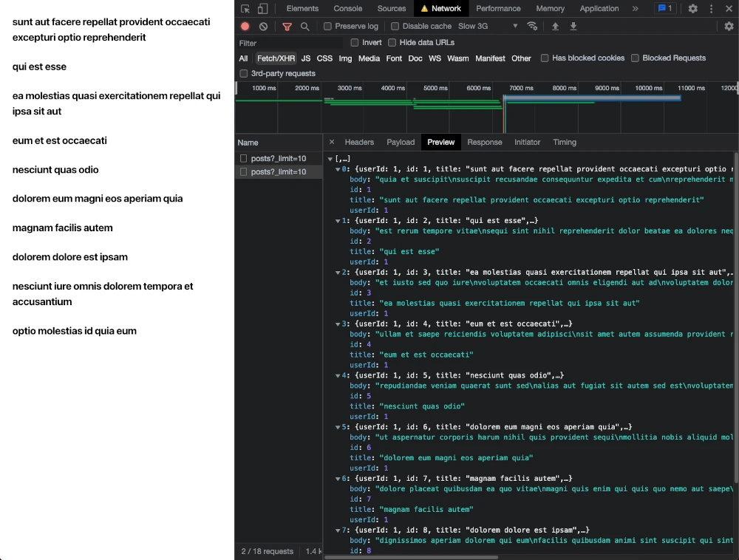Open the Slow 3G throttling dropdown
739x560 pixels.
(488, 25)
